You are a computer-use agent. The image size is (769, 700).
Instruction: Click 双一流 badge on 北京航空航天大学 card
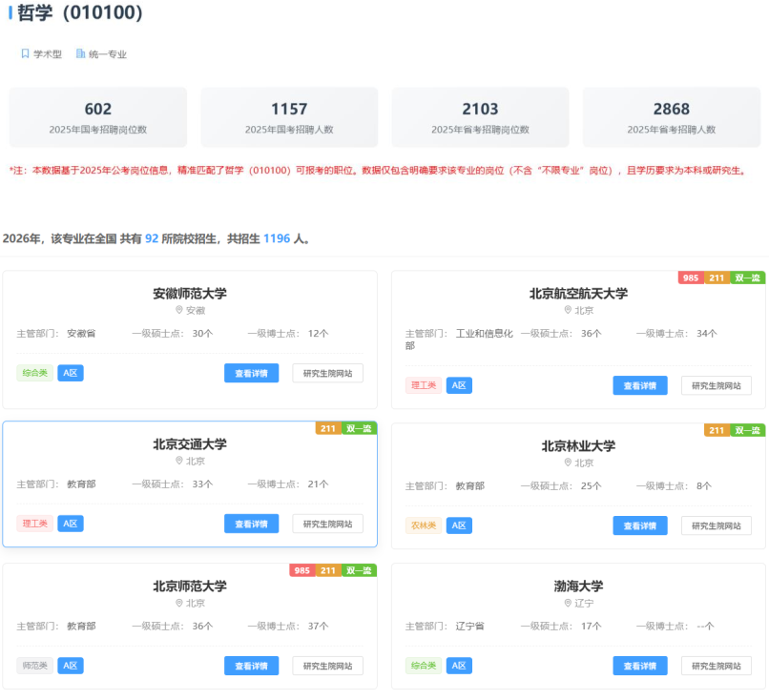(747, 278)
